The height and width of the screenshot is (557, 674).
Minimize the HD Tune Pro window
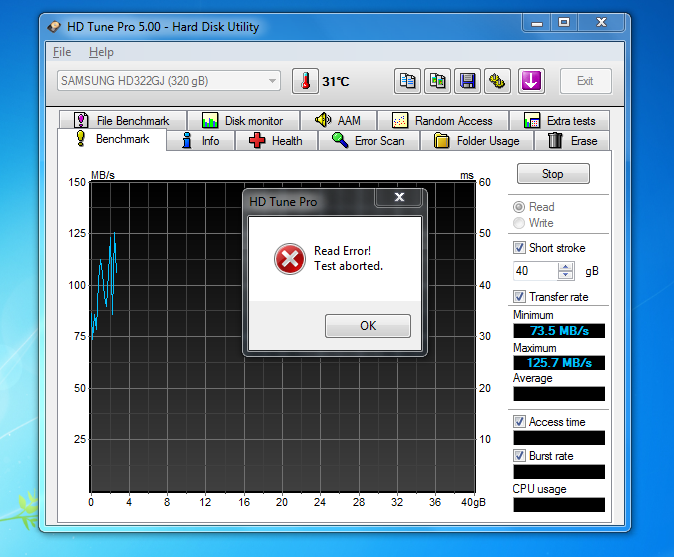click(x=537, y=22)
